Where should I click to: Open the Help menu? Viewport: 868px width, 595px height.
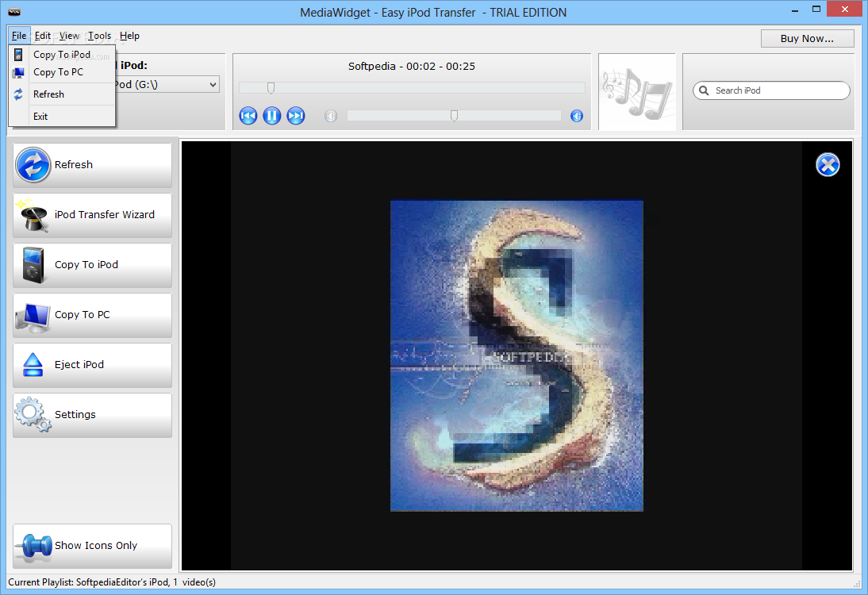tap(129, 36)
